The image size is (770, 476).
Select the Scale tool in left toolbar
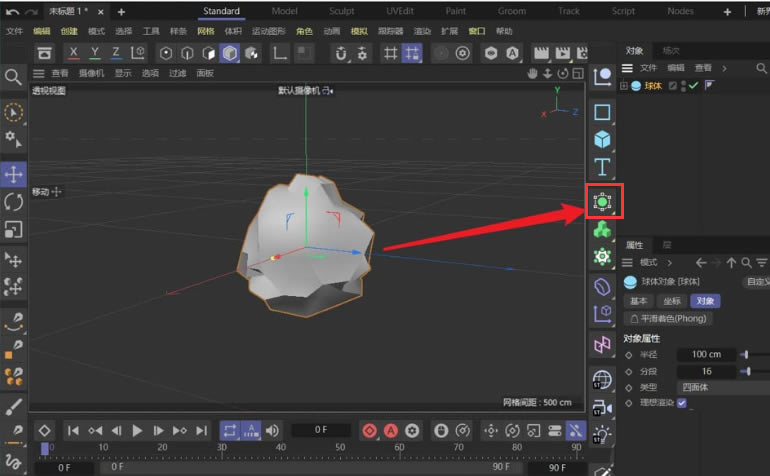(x=13, y=229)
